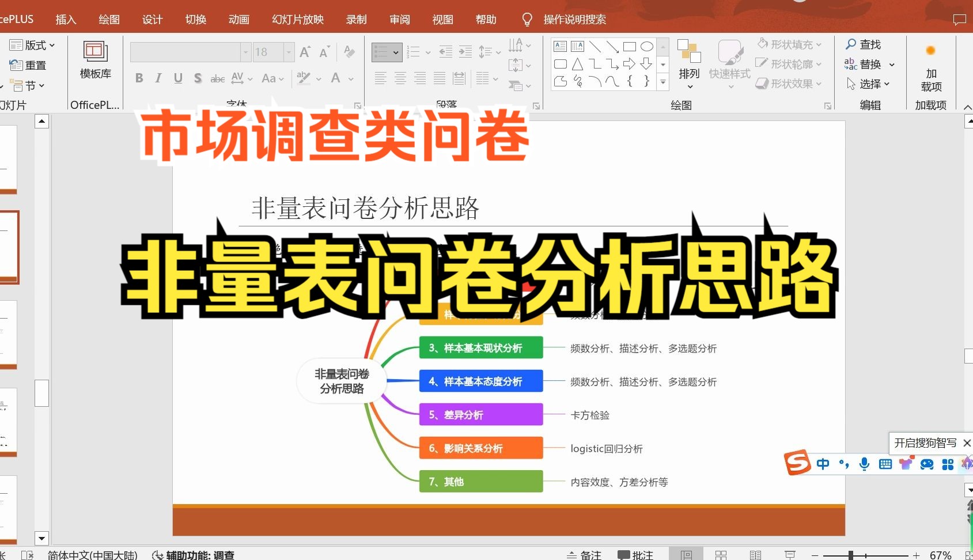Open 形状效果 shape effects dropdown
Screen dimensions: 973x560
(789, 84)
